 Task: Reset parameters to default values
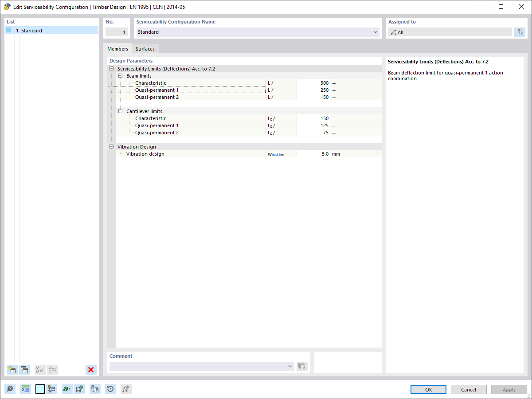click(110, 389)
